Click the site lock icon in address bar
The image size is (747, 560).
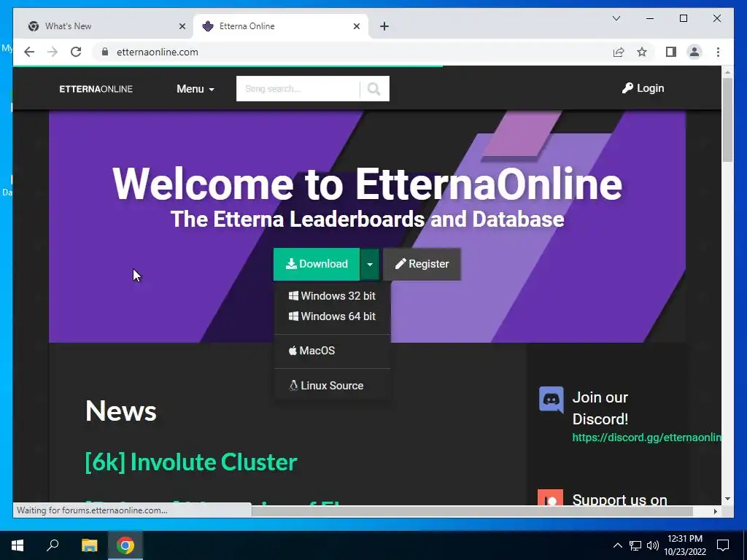105,52
